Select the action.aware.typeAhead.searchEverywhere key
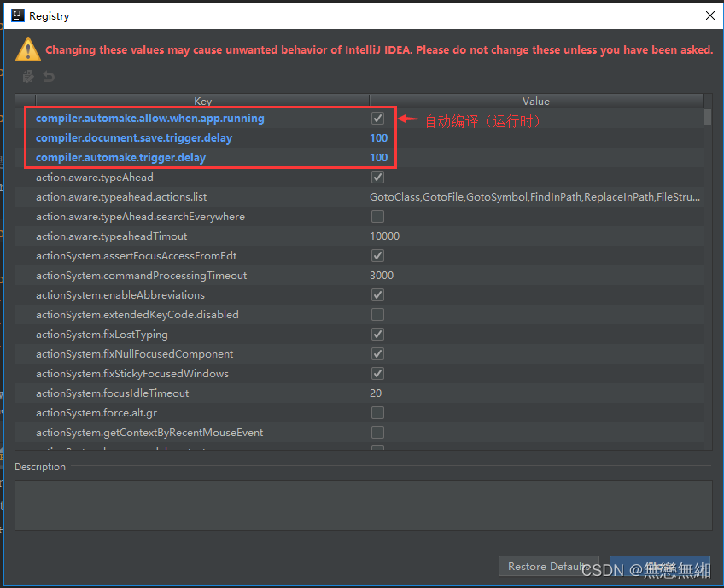 [x=140, y=217]
